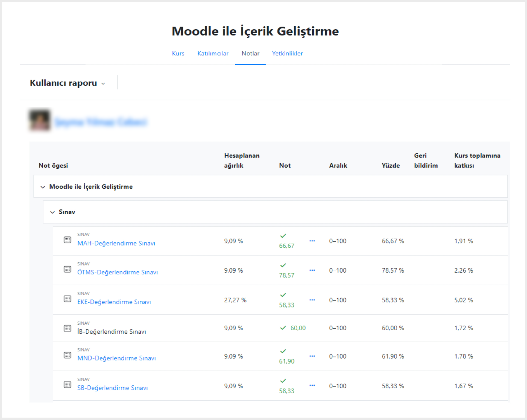This screenshot has height=420, width=527.
Task: Open the MND-Değerlendirme Sınavı link
Action: [x=116, y=358]
